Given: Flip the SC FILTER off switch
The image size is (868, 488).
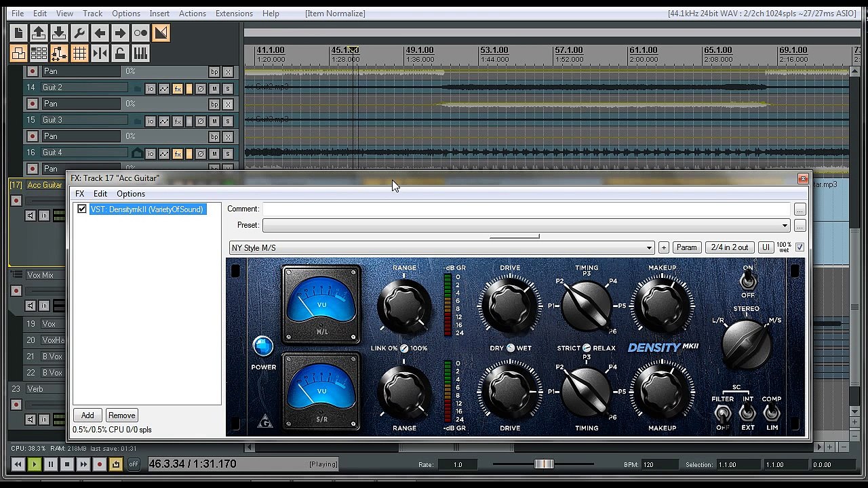Looking at the screenshot, I should 723,413.
